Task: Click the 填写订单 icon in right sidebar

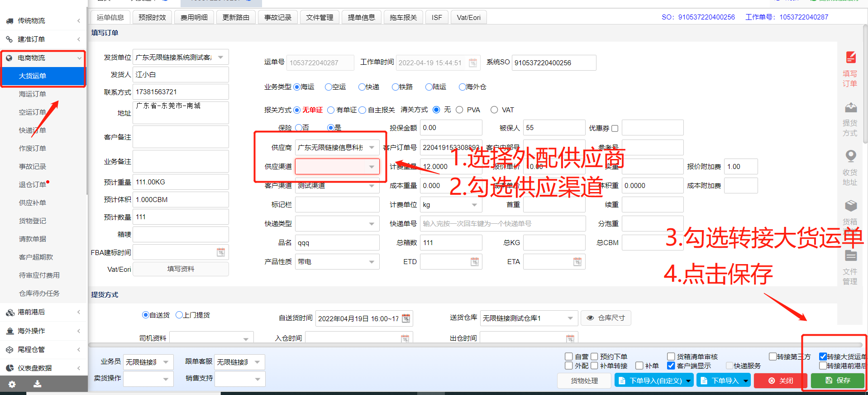Action: [x=850, y=58]
